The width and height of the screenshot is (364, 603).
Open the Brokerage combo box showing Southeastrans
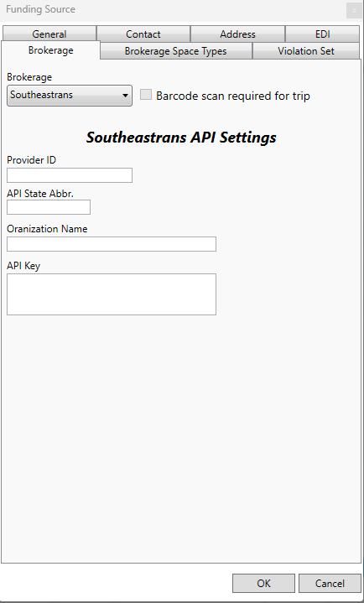click(70, 96)
